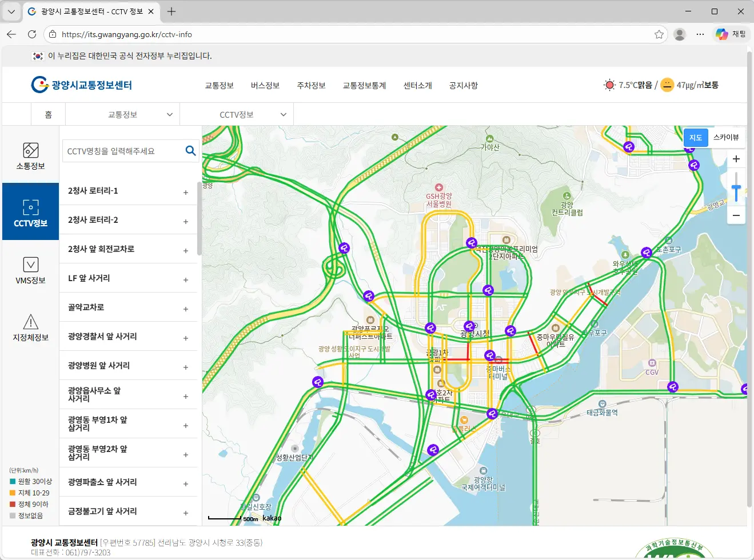Click the 원활 green legend swatch
Image resolution: width=754 pixels, height=560 pixels.
13,481
